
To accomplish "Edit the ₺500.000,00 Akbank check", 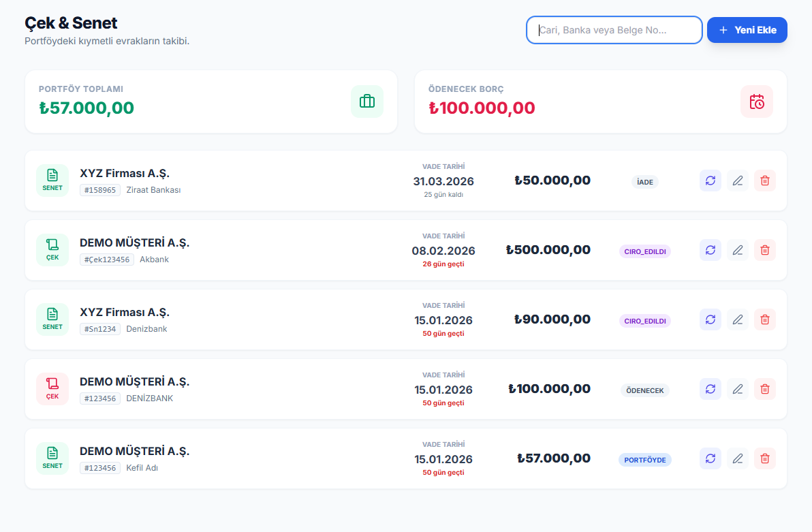I will (737, 250).
